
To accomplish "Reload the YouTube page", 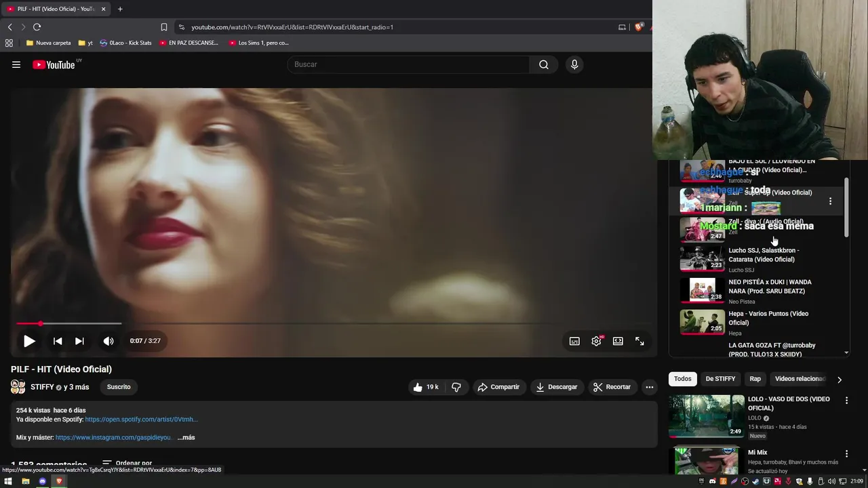I will [x=37, y=27].
